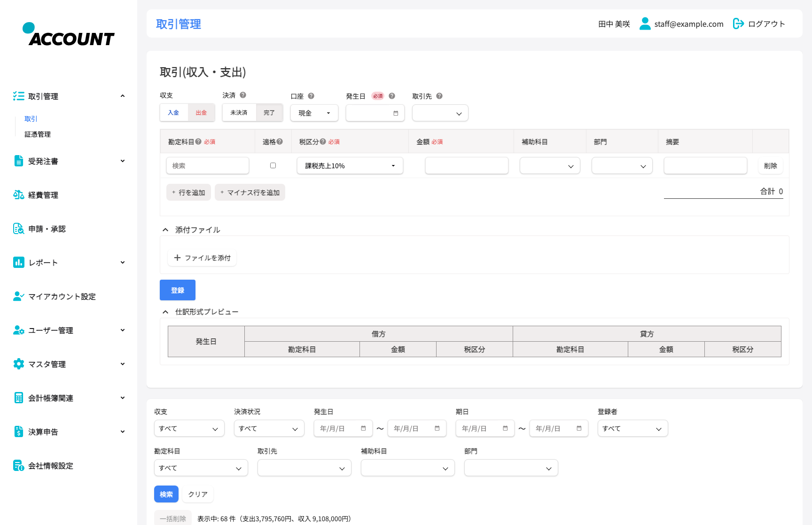Click the help icon beside 取引先 label
The height and width of the screenshot is (525, 812).
(x=439, y=96)
